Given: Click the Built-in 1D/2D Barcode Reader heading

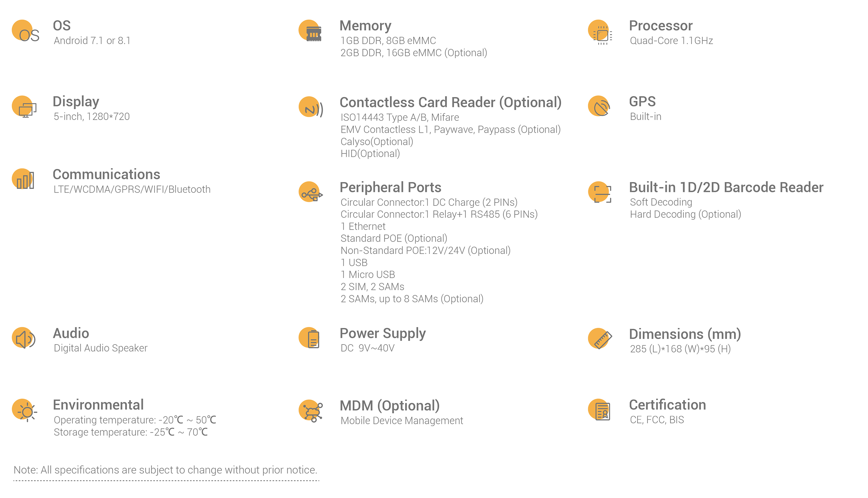Looking at the screenshot, I should [726, 188].
